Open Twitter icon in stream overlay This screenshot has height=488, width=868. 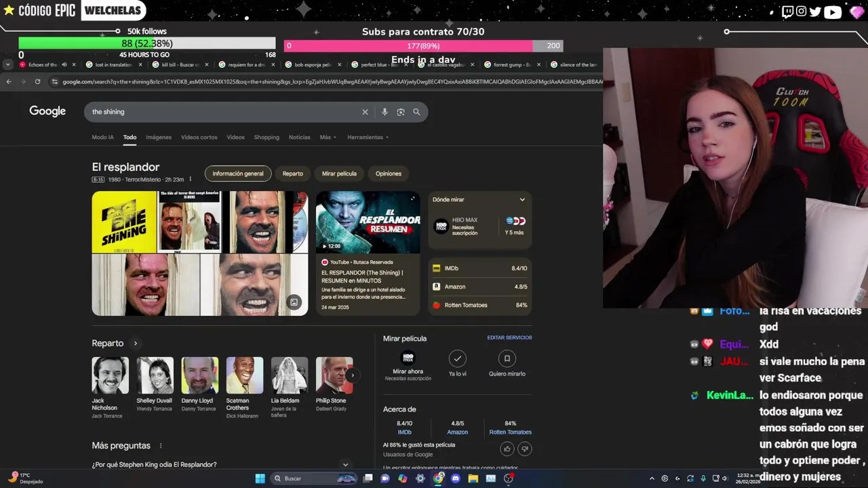point(815,12)
